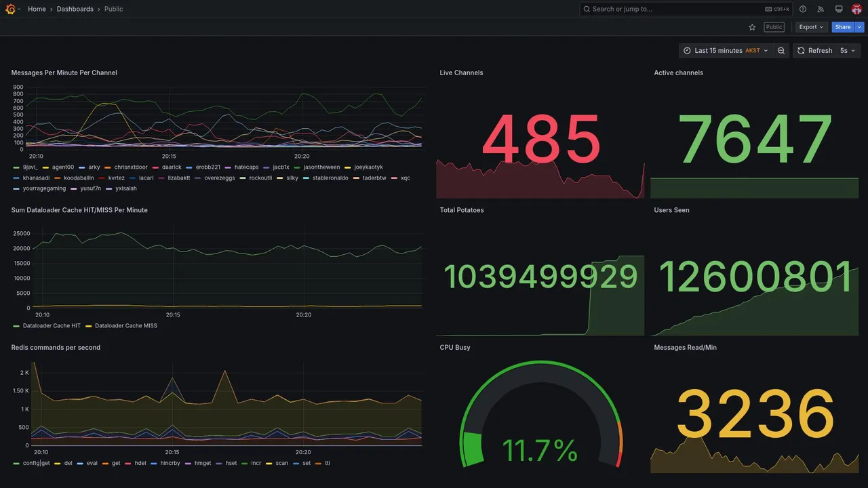Go to Home breadcrumb
The height and width of the screenshot is (488, 868).
click(37, 9)
